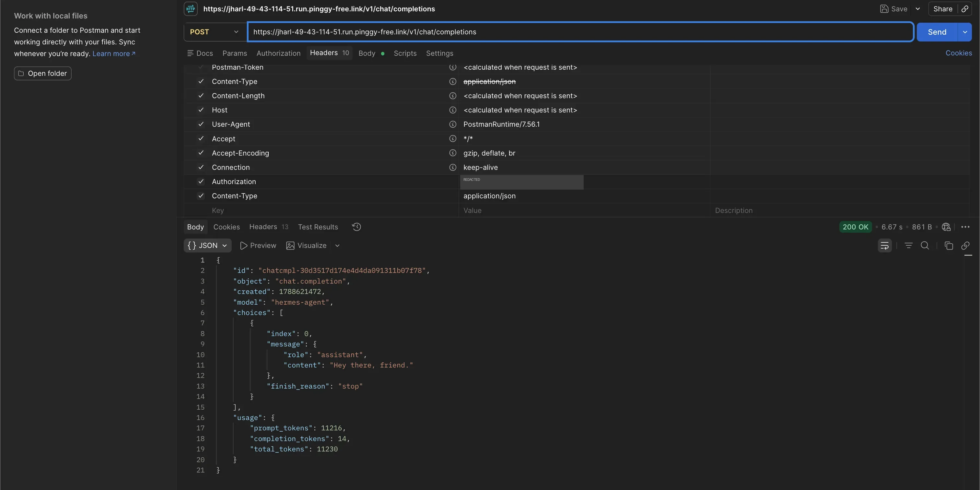
Task: Click the Send button
Action: pos(937,32)
